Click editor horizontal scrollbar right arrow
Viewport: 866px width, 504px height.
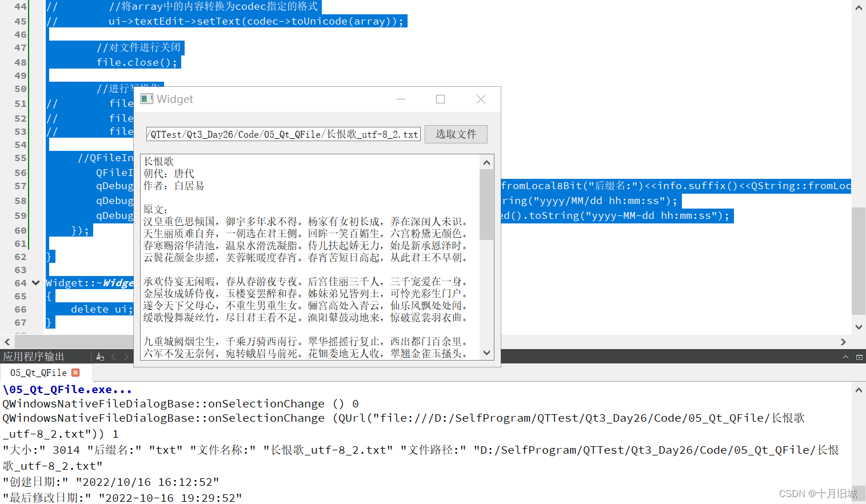click(843, 342)
